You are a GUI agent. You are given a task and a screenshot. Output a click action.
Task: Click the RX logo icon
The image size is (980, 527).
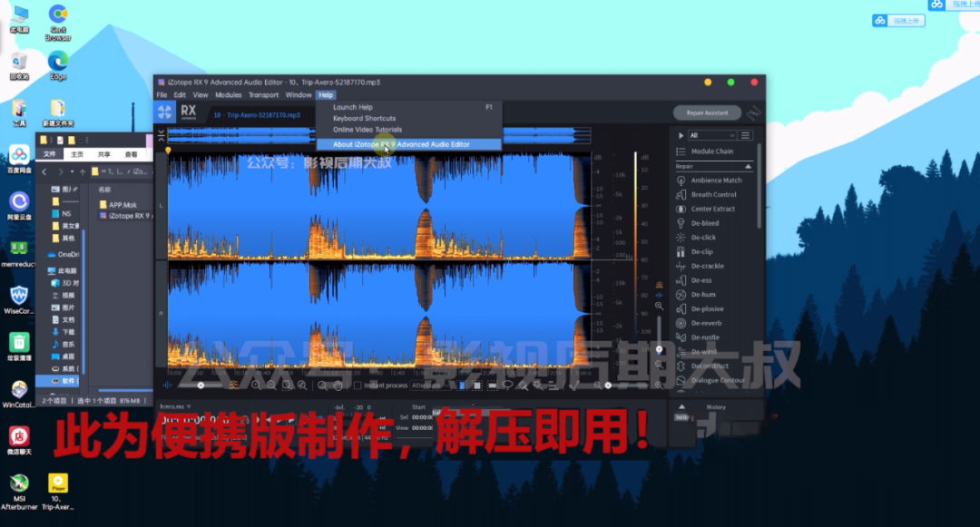coord(188,112)
